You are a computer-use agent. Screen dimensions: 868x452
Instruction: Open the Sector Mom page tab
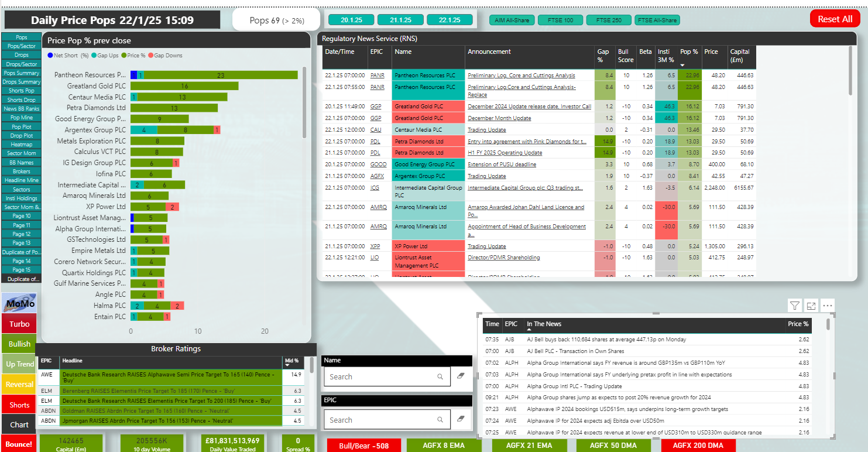point(22,153)
